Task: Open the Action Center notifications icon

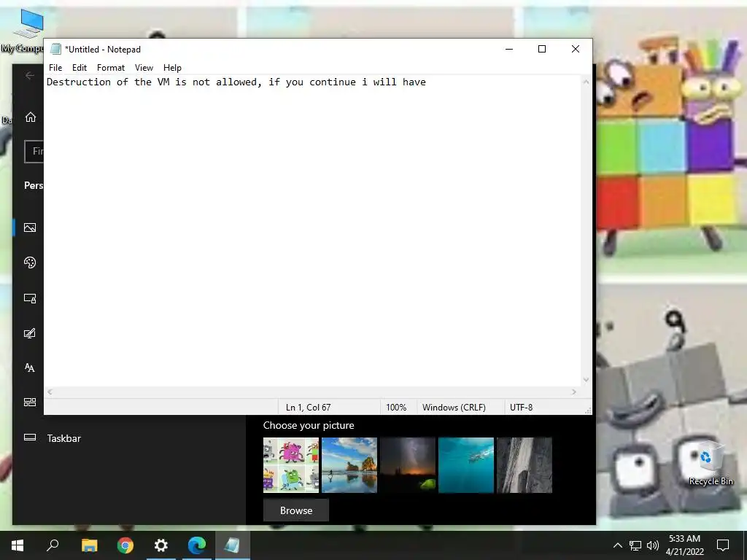Action: 723,545
